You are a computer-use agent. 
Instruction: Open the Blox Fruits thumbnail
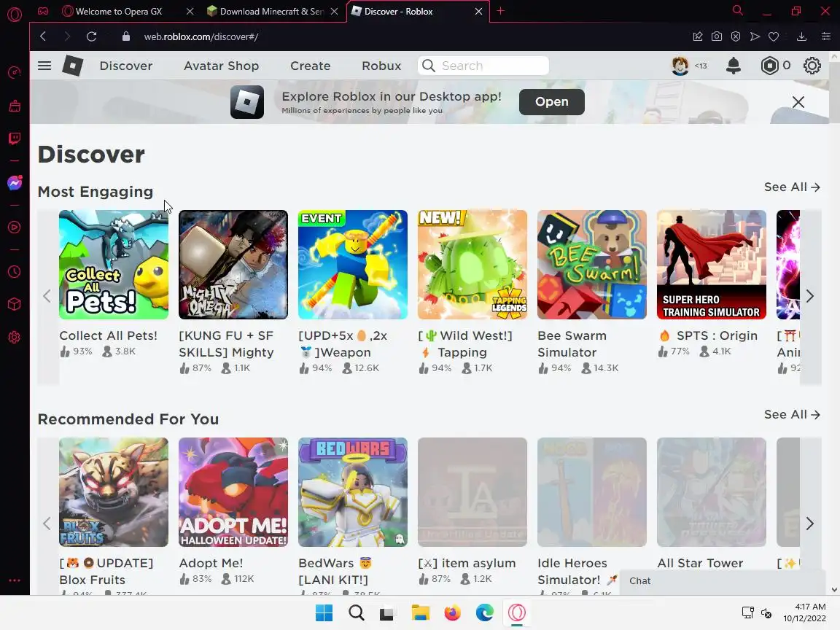pyautogui.click(x=114, y=492)
